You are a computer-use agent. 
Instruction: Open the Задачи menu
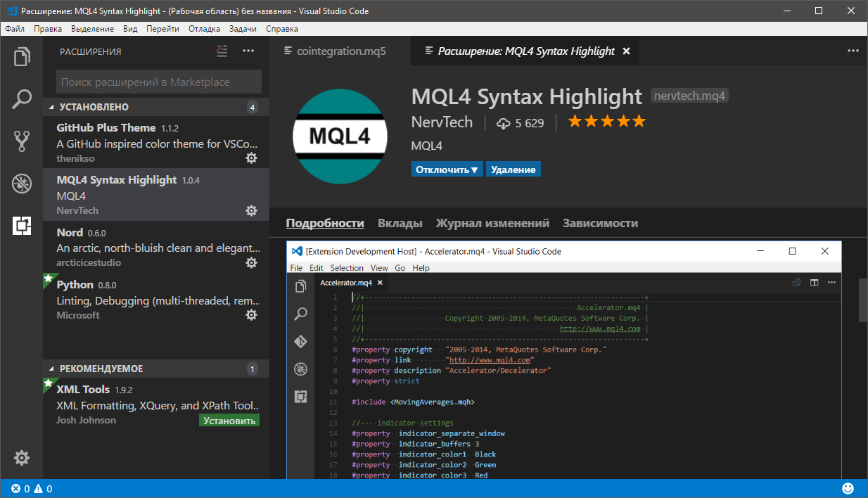243,29
